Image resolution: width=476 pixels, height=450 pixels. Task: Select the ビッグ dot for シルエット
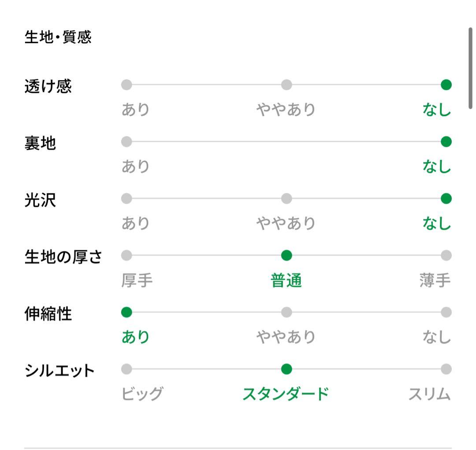tap(126, 369)
